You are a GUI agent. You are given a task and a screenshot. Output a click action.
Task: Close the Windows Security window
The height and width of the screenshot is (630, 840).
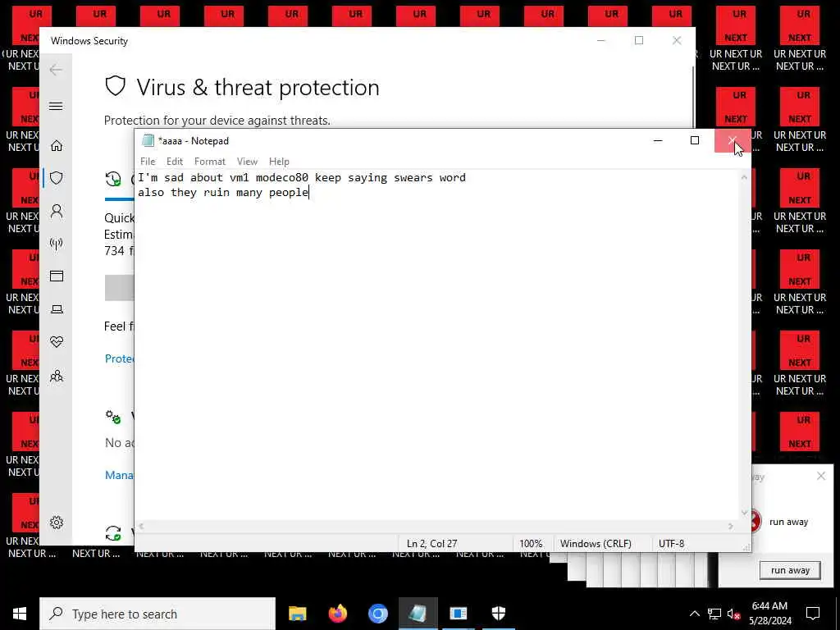coord(677,40)
